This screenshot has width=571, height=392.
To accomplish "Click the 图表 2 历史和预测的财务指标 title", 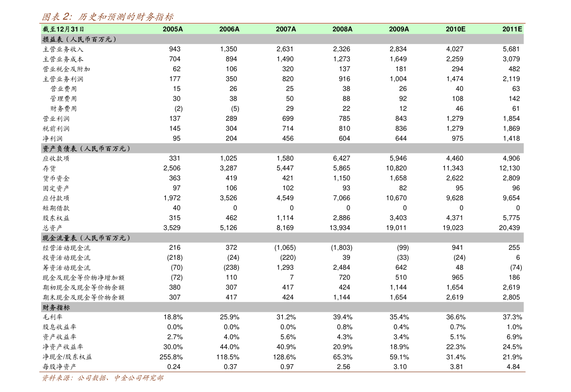I will (107, 16).
